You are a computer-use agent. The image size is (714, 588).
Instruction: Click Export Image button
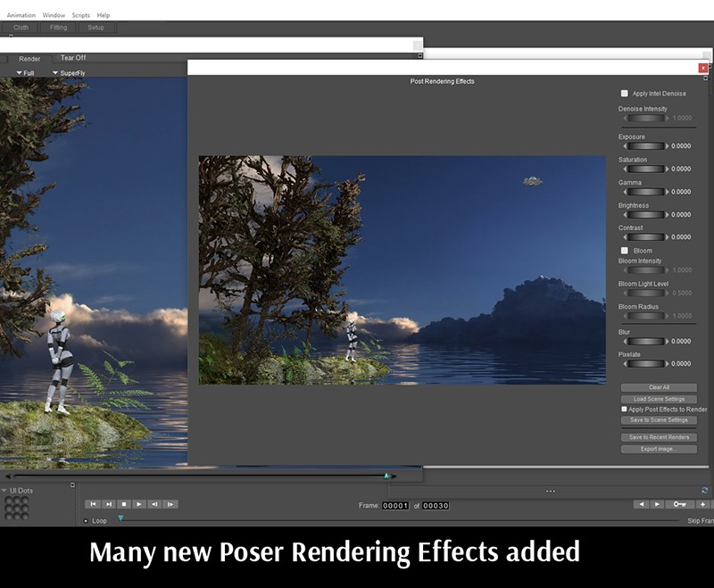(659, 449)
